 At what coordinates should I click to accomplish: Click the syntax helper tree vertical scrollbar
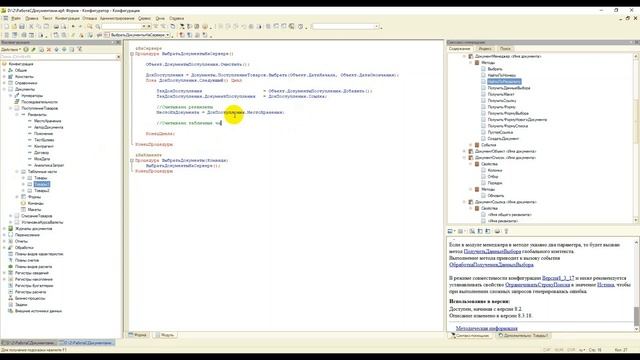(x=636, y=138)
